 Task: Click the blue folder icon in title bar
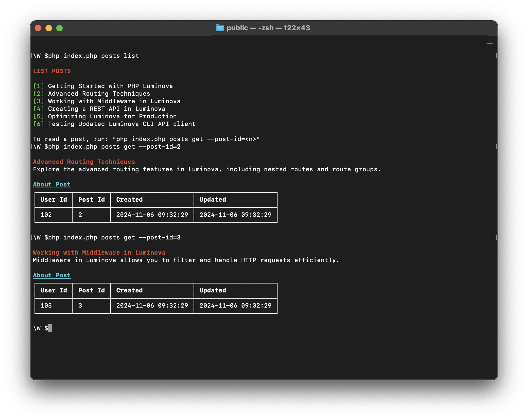[220, 28]
